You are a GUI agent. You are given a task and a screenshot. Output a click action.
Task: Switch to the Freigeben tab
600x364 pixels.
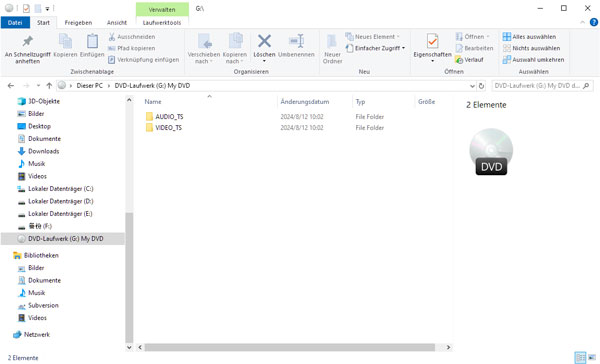pyautogui.click(x=78, y=23)
